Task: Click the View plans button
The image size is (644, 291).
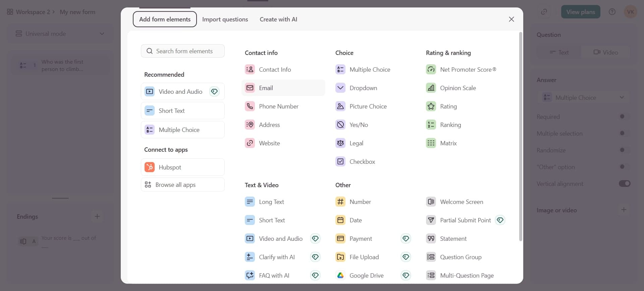Action: [x=581, y=12]
